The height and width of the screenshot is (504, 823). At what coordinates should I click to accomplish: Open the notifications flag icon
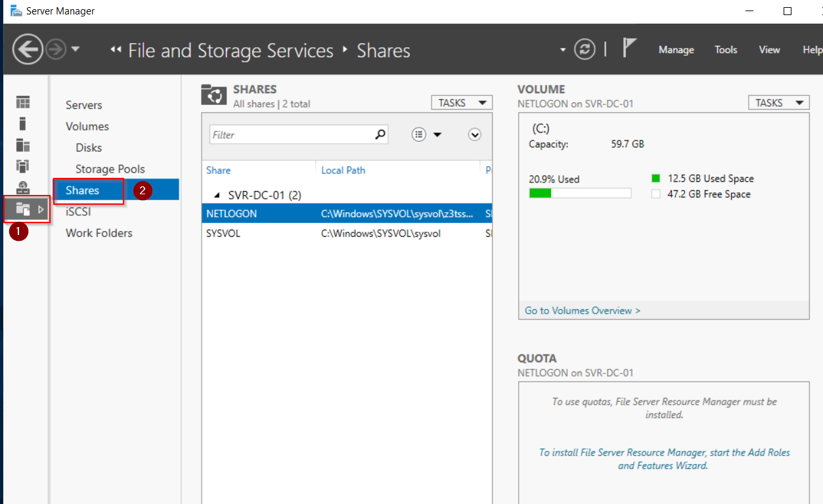629,49
